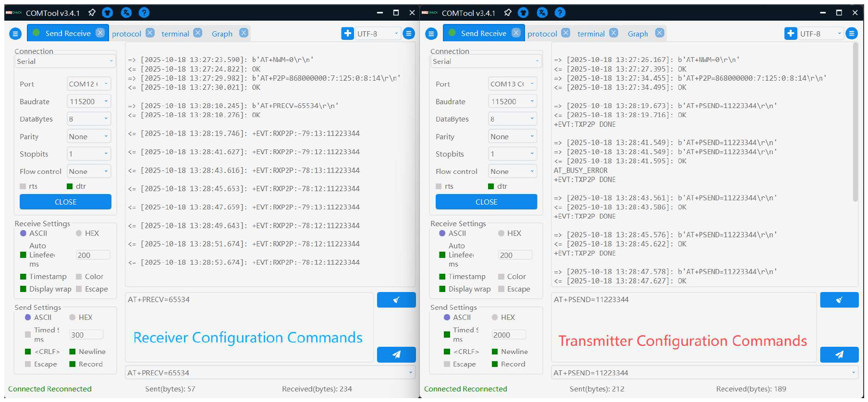The image size is (868, 402).
Task: Add a new tab in left window
Action: pyautogui.click(x=347, y=33)
